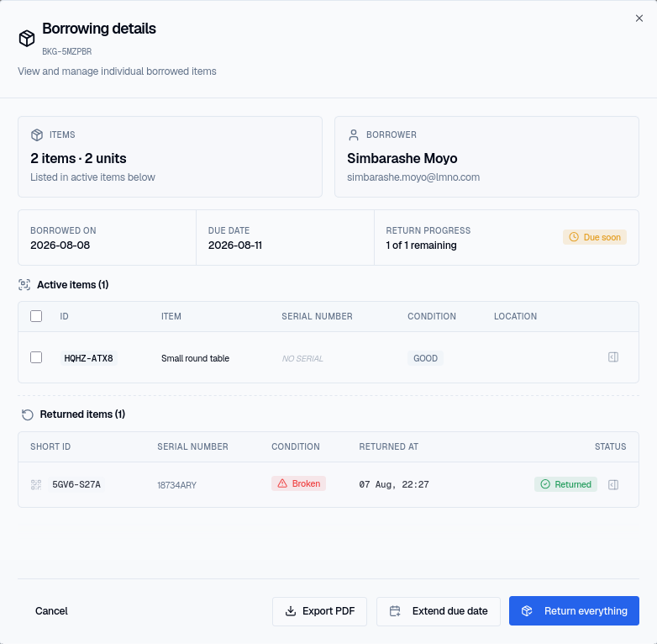Click the warning triangle in Broken badge
Viewport: 657px width, 644px height.
(282, 483)
